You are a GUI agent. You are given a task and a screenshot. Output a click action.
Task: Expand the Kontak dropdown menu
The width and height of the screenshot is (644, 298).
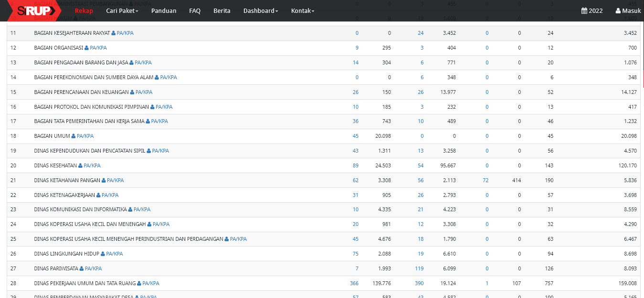pos(302,10)
